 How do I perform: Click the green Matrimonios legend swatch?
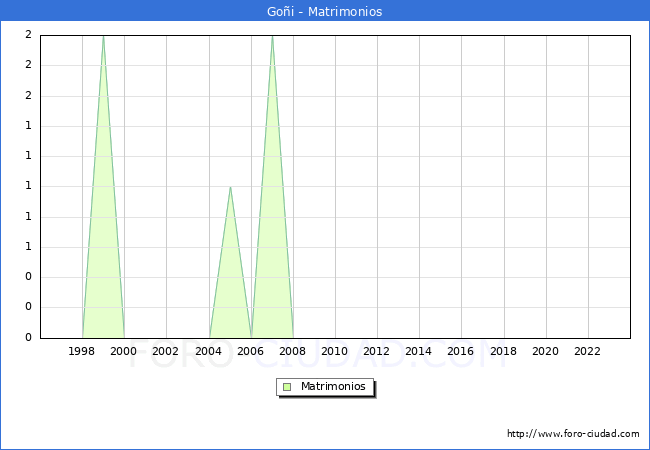point(287,387)
